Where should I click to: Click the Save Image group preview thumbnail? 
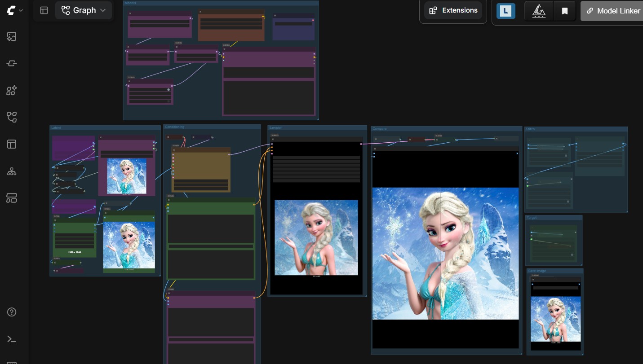(555, 320)
